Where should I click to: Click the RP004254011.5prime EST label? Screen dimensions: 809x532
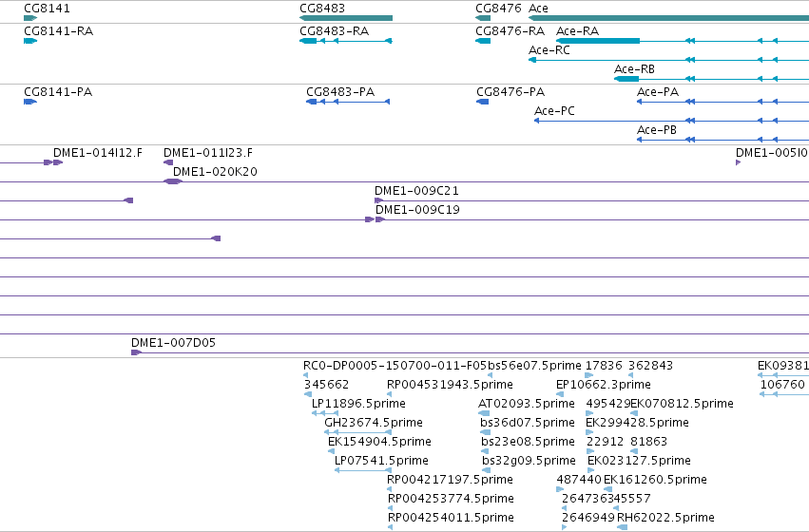[x=451, y=518]
